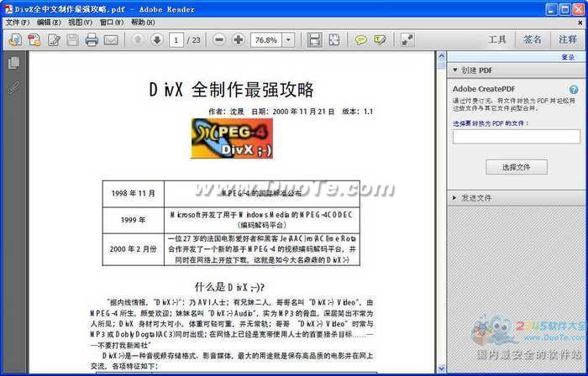Open the 文件(F) menu
The height and width of the screenshot is (376, 588).
tap(18, 23)
